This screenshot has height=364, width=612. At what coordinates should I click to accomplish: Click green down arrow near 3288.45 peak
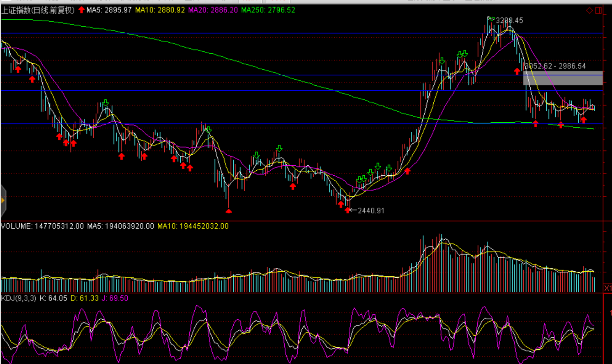491,19
